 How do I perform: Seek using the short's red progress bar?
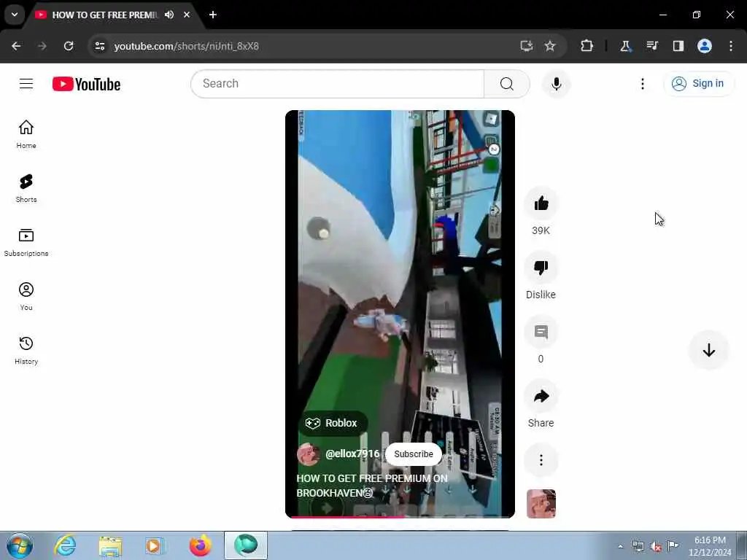(x=400, y=517)
